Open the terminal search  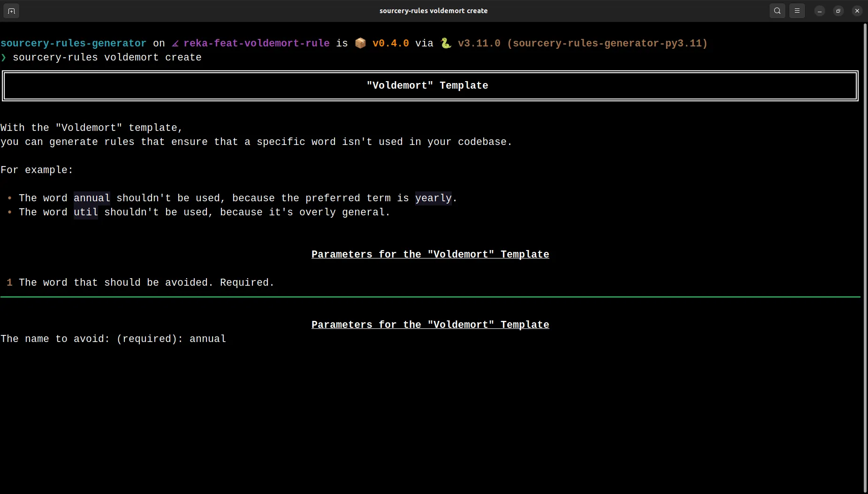pos(777,10)
